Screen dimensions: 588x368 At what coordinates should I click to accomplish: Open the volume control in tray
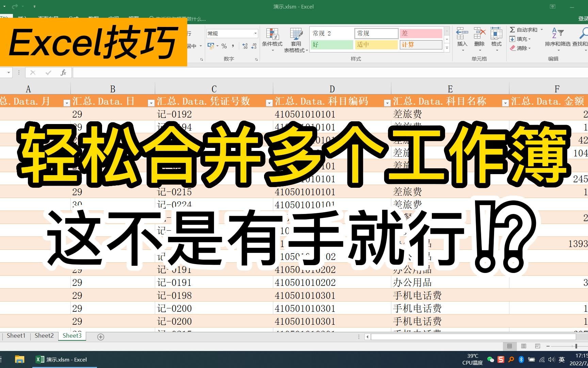(x=552, y=359)
